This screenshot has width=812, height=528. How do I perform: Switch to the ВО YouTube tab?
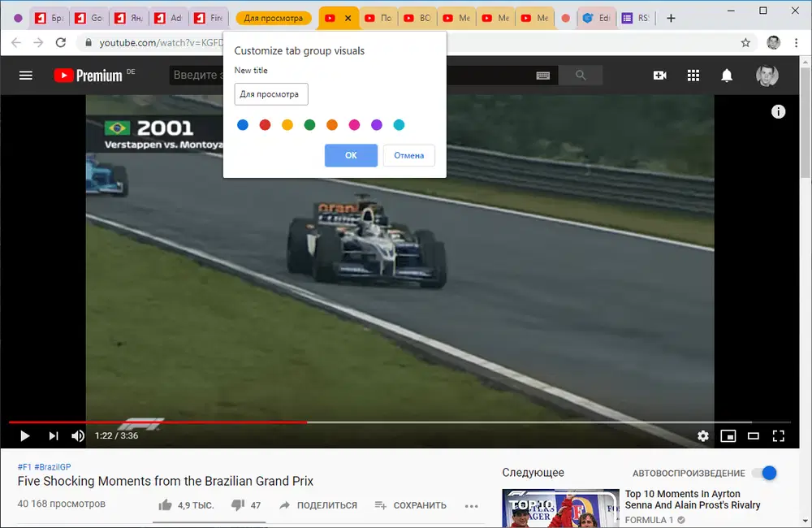(x=417, y=18)
